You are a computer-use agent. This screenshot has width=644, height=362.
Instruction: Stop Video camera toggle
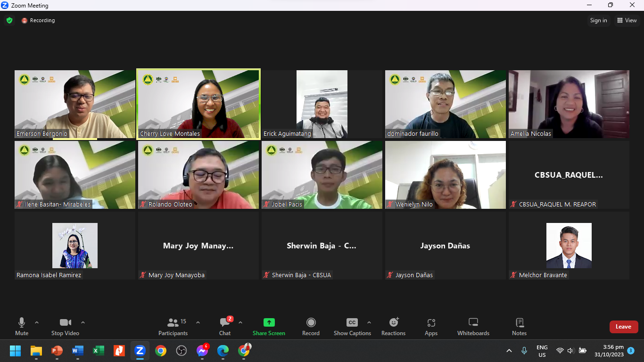coord(65,327)
